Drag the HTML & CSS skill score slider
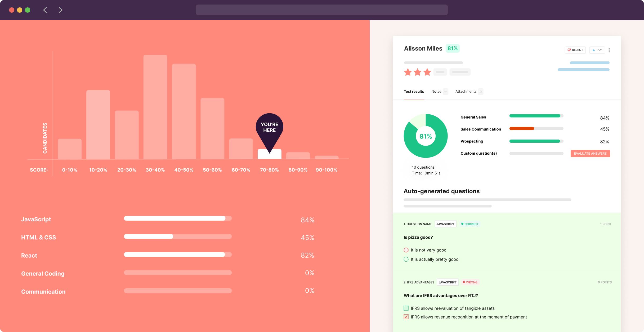This screenshot has width=644, height=332. [x=173, y=237]
